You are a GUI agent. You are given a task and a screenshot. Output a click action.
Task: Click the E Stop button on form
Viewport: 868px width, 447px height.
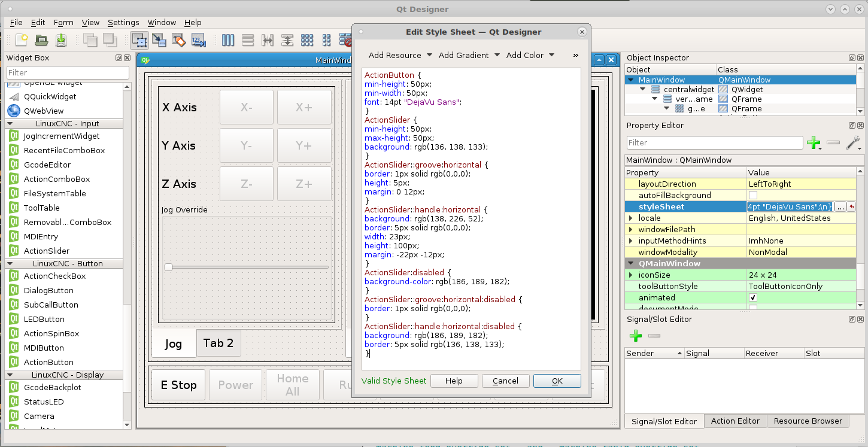point(178,385)
